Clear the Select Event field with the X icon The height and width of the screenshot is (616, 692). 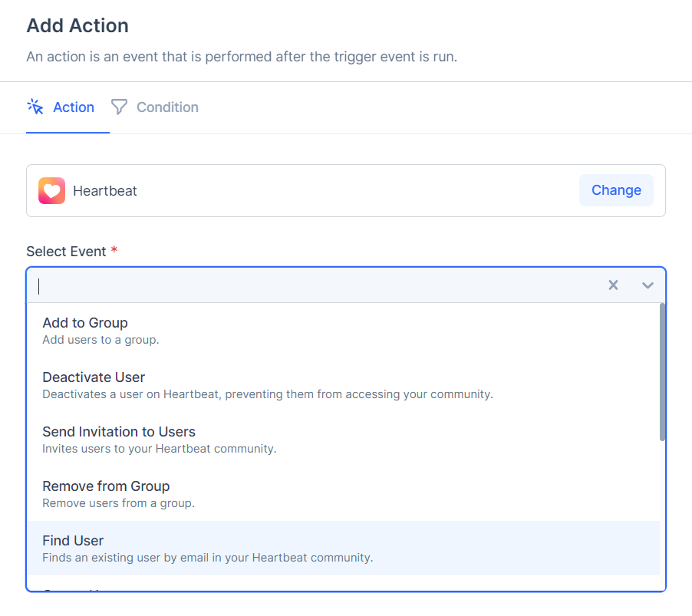613,285
